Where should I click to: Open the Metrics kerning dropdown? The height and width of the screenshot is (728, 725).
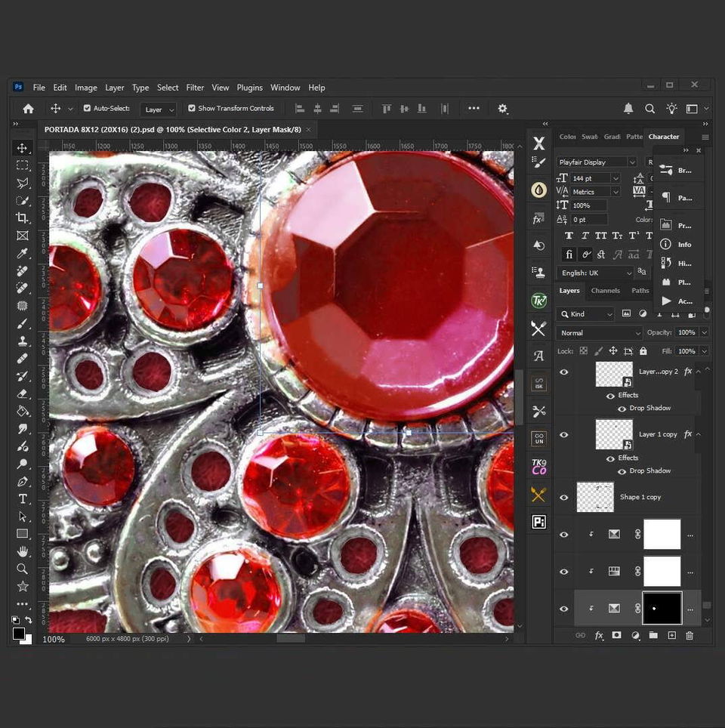[x=615, y=192]
